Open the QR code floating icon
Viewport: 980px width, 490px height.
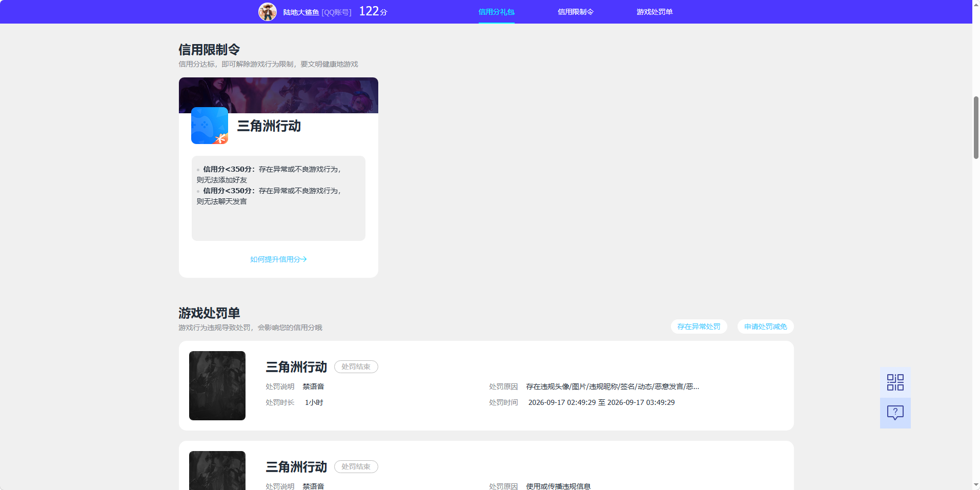(895, 382)
